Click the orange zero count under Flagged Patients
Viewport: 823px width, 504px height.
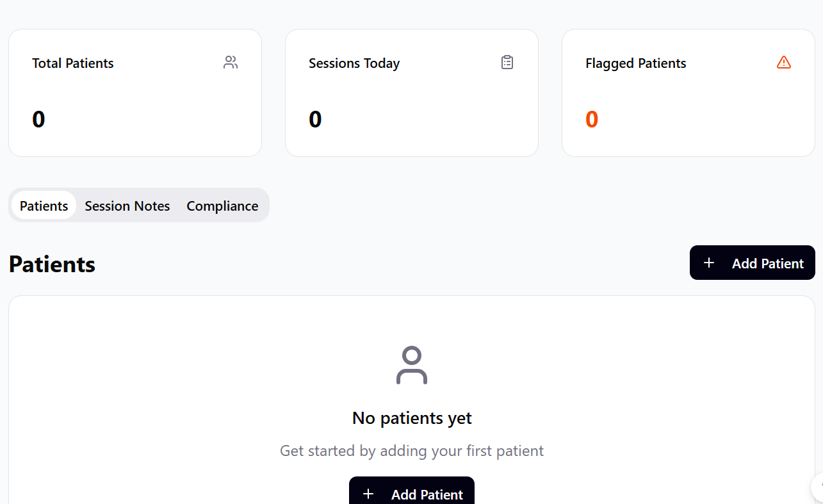(x=591, y=119)
